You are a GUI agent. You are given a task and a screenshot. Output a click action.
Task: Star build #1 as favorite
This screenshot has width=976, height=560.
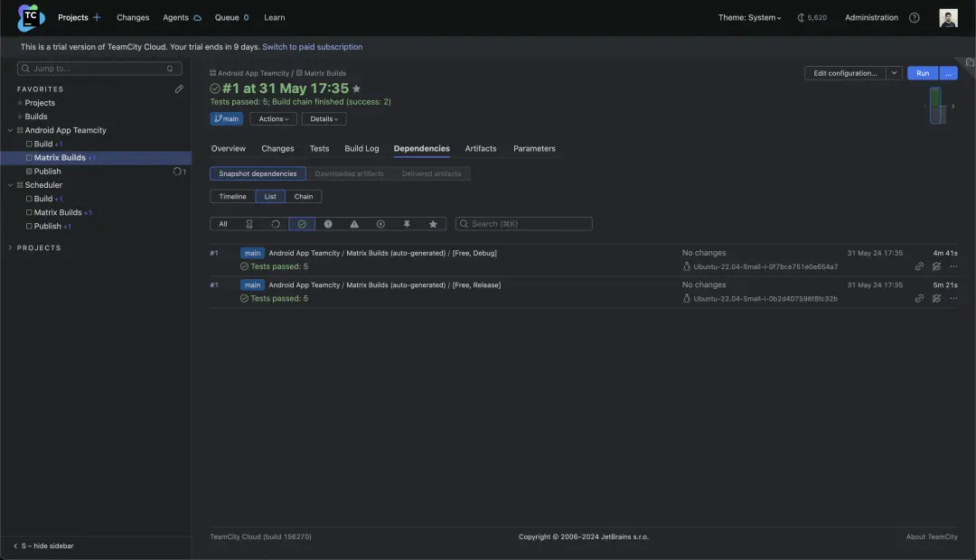(x=356, y=89)
